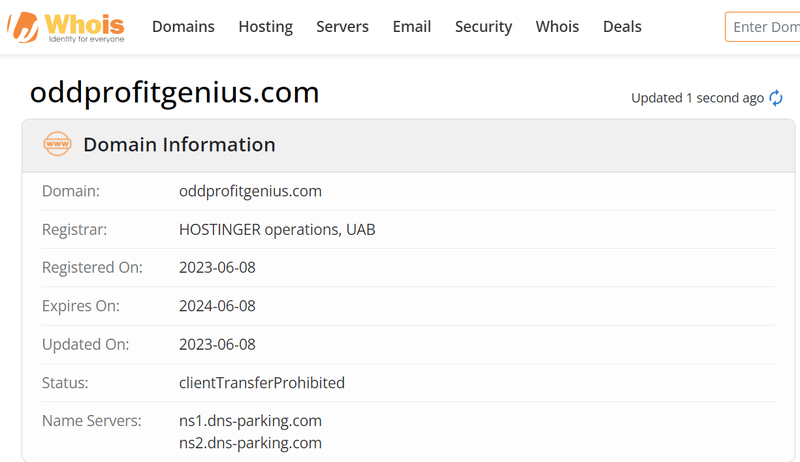Select the Expires On date 2024-06-08
The height and width of the screenshot is (462, 800).
coord(217,306)
